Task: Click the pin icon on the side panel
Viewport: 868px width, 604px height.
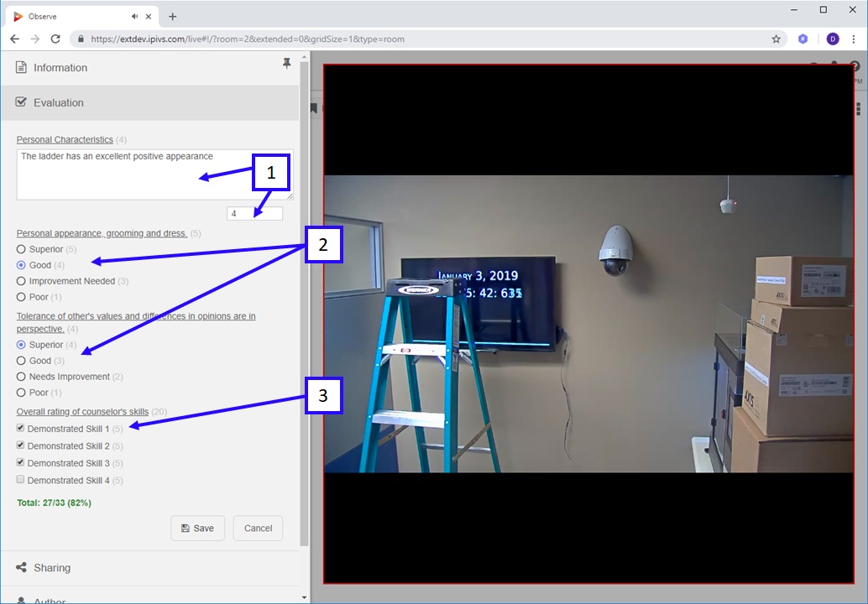Action: tap(287, 64)
